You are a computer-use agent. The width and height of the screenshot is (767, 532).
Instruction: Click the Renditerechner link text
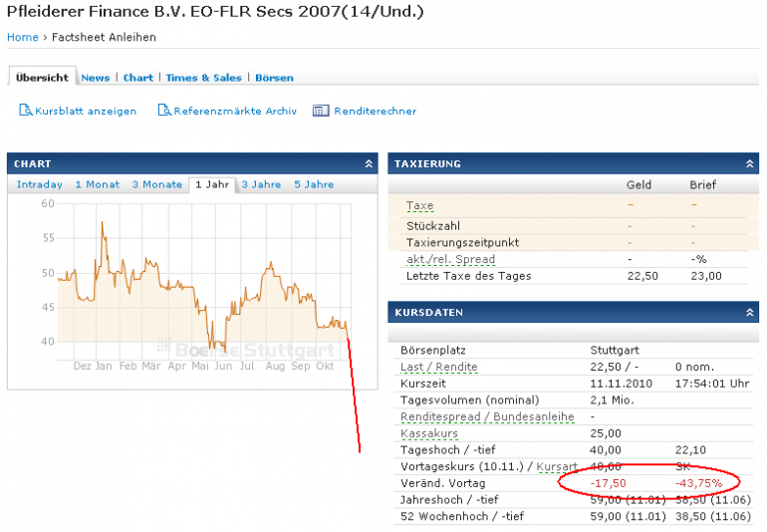376,112
